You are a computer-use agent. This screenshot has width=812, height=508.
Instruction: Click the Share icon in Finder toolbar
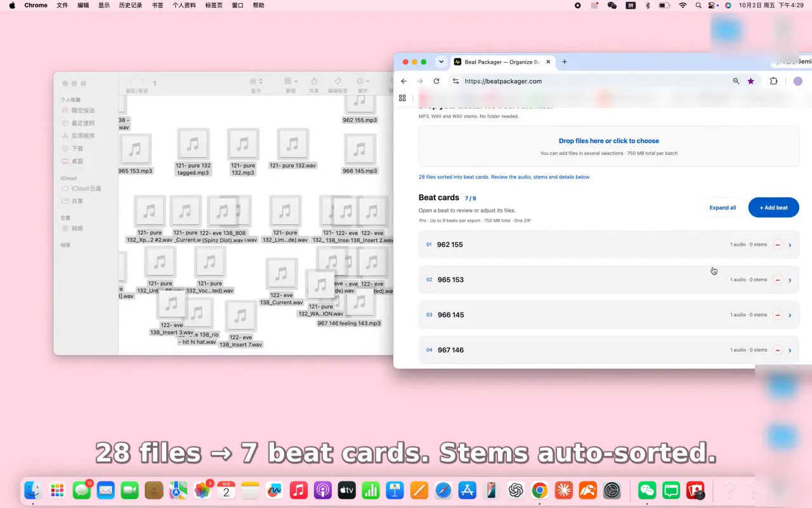314,81
